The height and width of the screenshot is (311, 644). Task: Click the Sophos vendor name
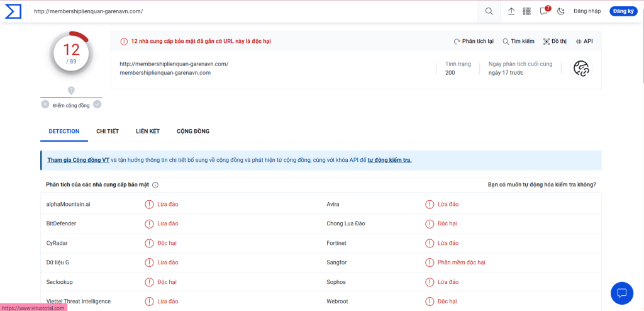pos(336,282)
